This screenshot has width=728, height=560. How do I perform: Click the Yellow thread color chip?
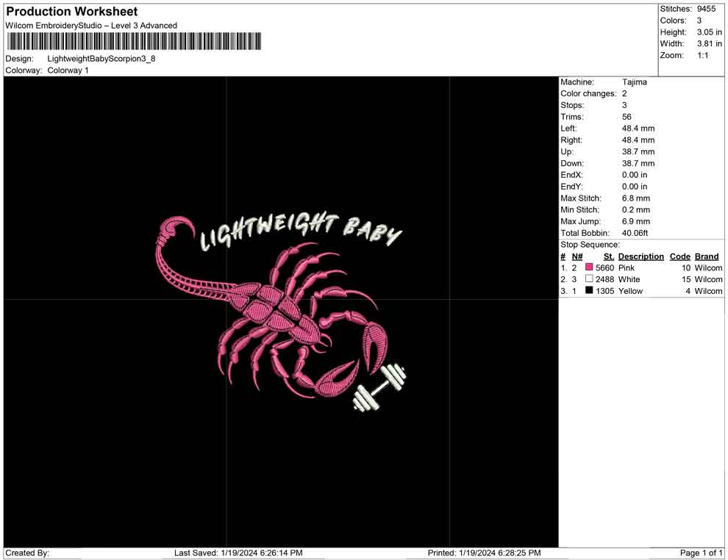[588, 291]
